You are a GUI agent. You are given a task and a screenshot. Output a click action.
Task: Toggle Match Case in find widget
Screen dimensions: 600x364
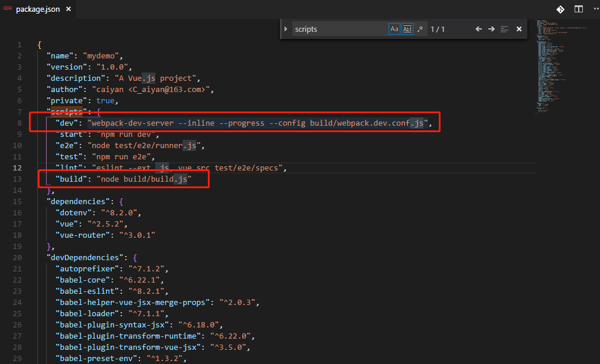point(394,29)
